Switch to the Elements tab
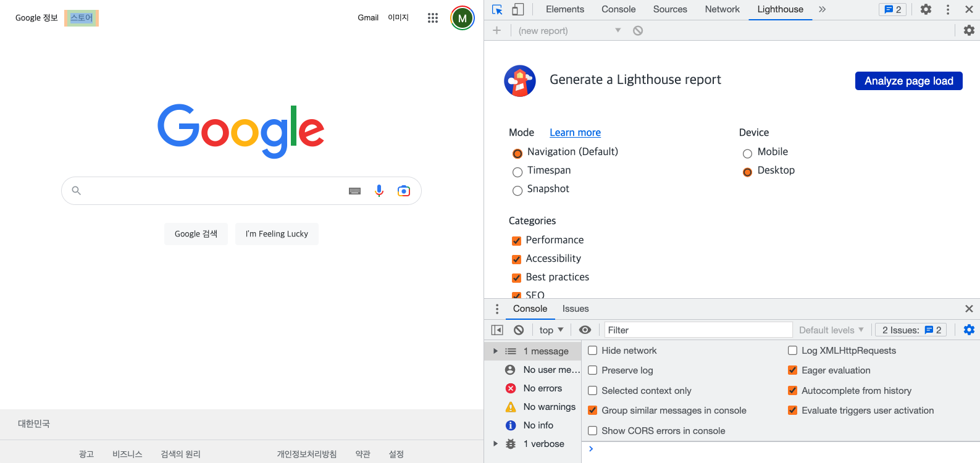980x463 pixels. click(565, 9)
